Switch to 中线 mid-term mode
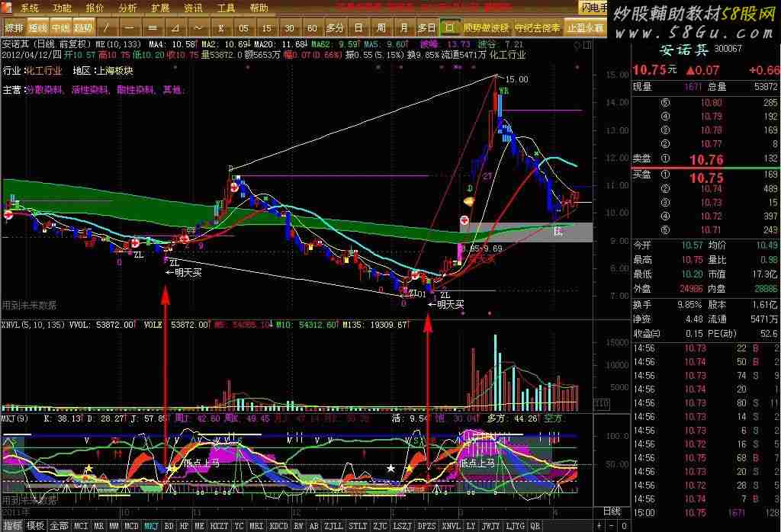Screen dimensions: 781x532 (60, 28)
